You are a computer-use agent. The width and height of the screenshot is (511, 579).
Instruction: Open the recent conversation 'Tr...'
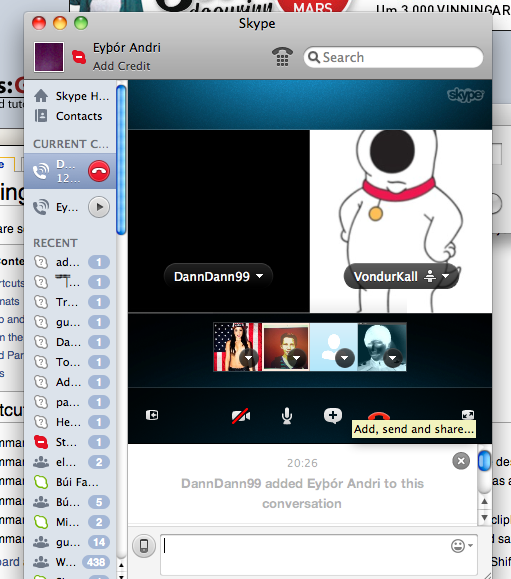pyautogui.click(x=71, y=302)
